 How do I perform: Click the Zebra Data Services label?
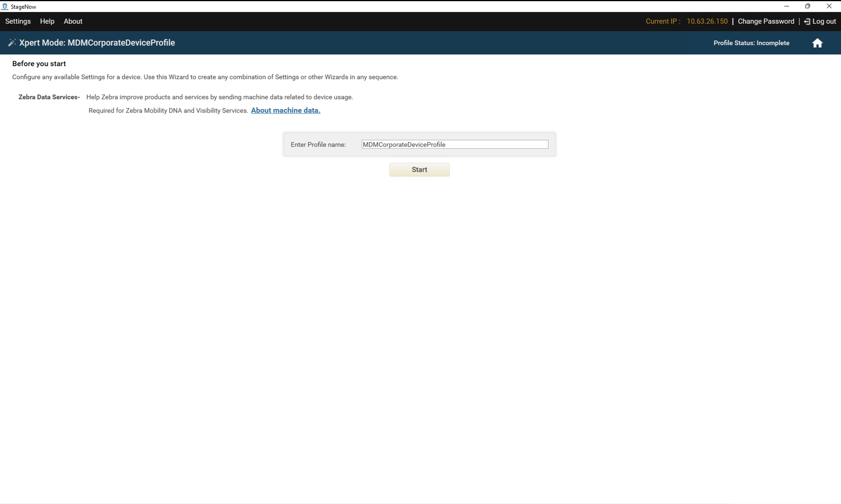click(x=49, y=97)
